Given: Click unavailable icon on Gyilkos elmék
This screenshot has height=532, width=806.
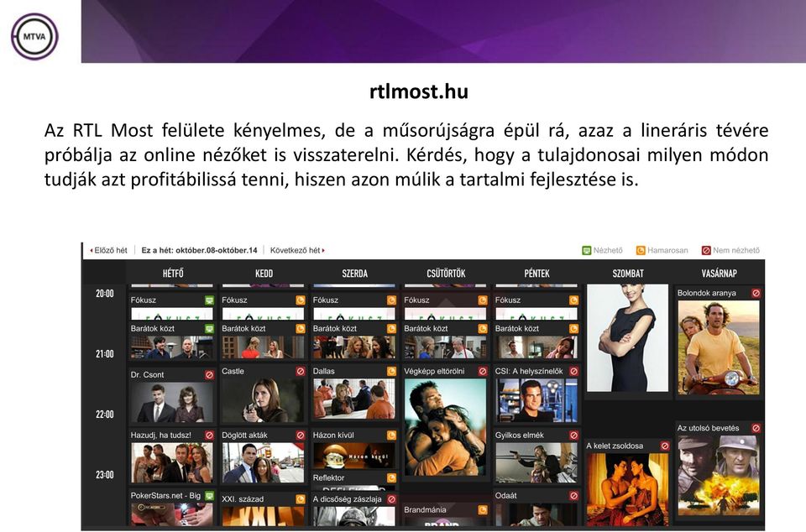Looking at the screenshot, I should click(573, 435).
